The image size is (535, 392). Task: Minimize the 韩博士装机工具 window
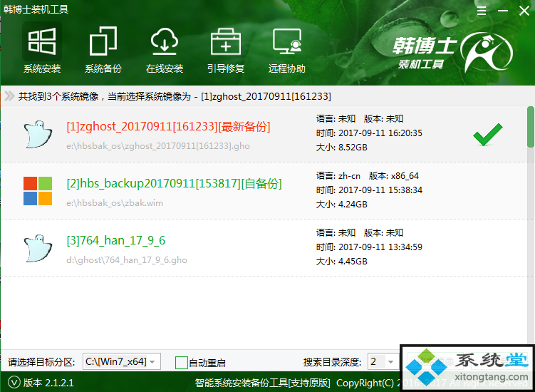coord(502,11)
